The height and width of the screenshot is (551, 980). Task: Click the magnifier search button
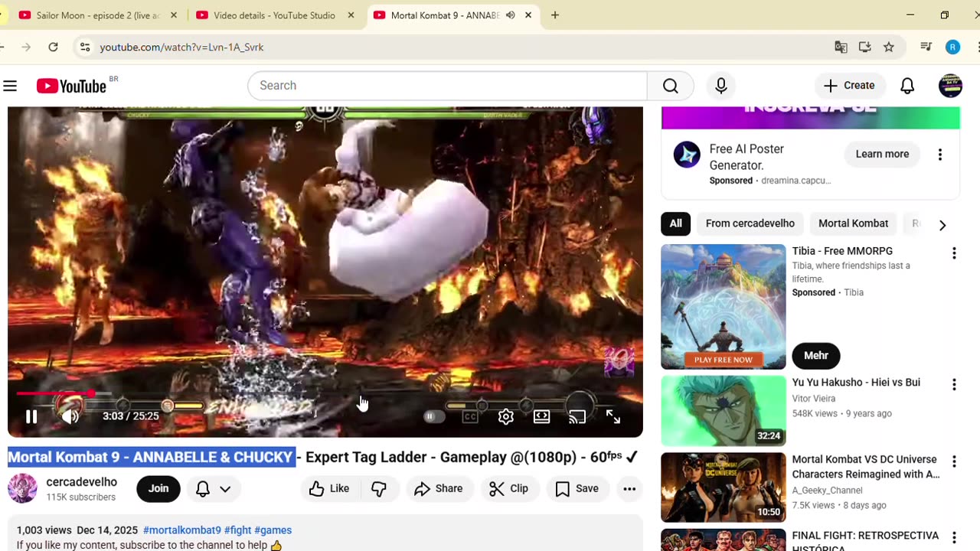670,86
